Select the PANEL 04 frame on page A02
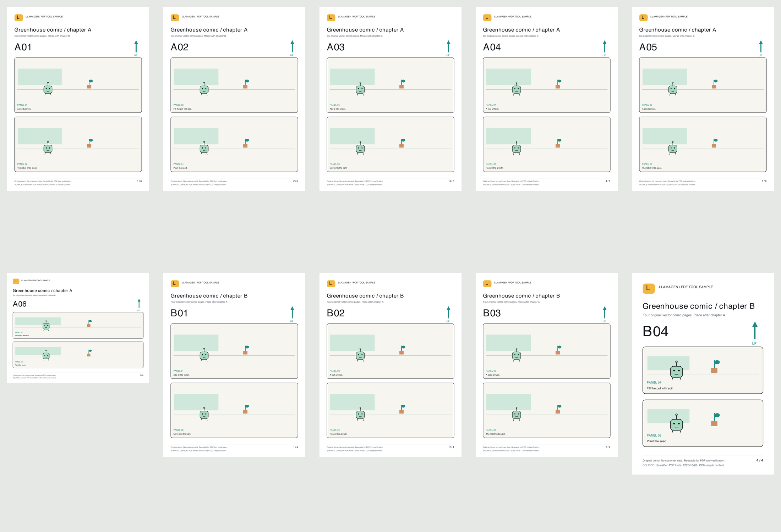781x532 pixels. coord(234,144)
